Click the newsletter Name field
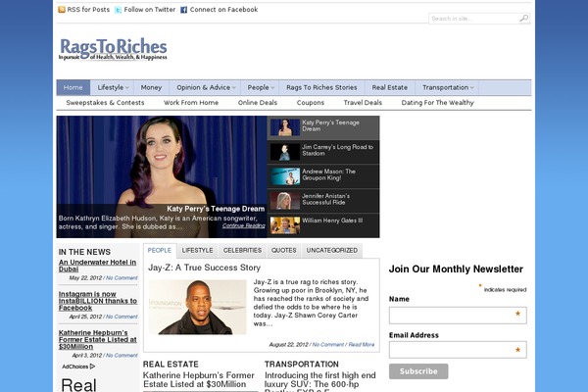The height and width of the screenshot is (392, 588). 458,316
